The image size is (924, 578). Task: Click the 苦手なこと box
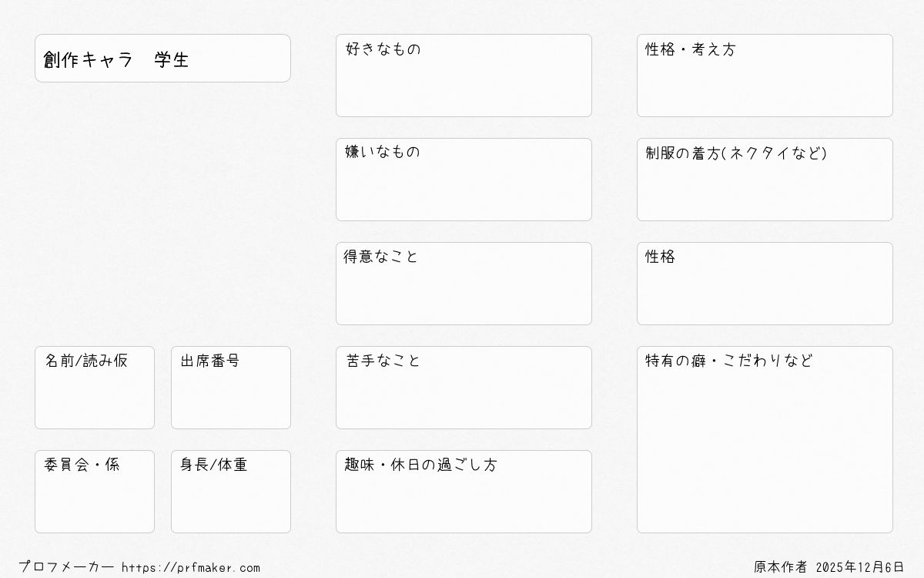click(x=464, y=388)
